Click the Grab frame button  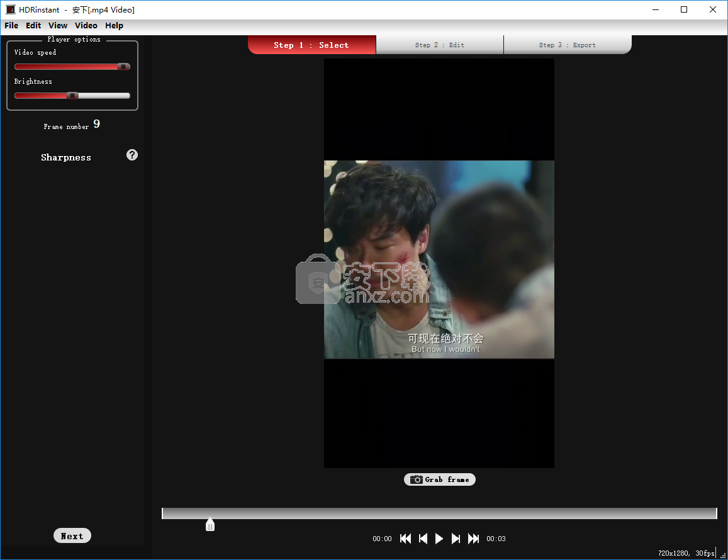(440, 479)
